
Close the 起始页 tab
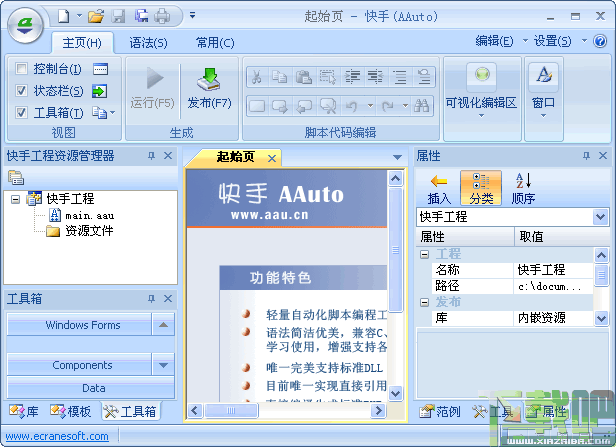click(x=272, y=158)
